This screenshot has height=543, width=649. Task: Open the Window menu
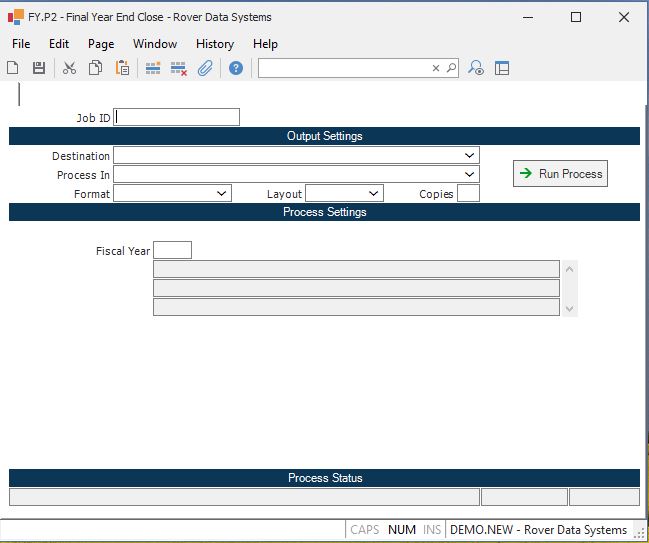[x=155, y=44]
